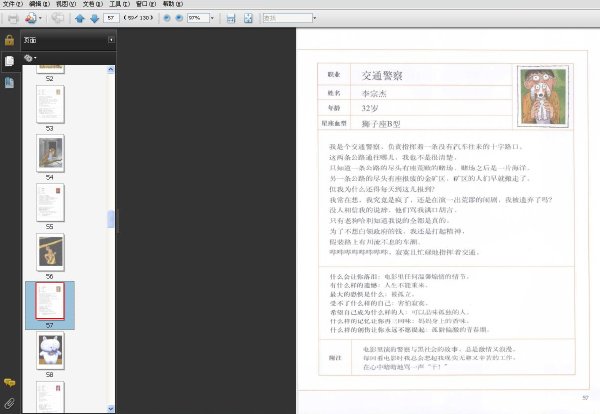Open the thumbnail options gear dropdown
This screenshot has height=414, width=600.
pyautogui.click(x=30, y=58)
